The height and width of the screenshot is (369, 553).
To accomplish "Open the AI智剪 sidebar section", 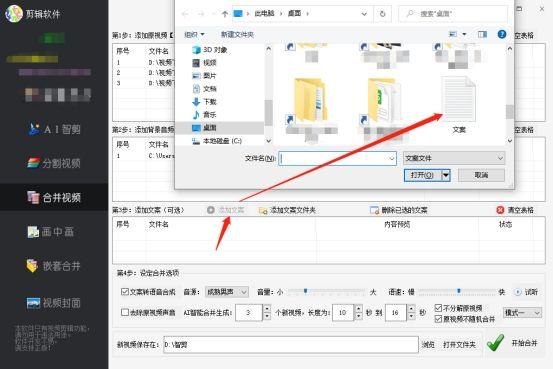I will 54,129.
